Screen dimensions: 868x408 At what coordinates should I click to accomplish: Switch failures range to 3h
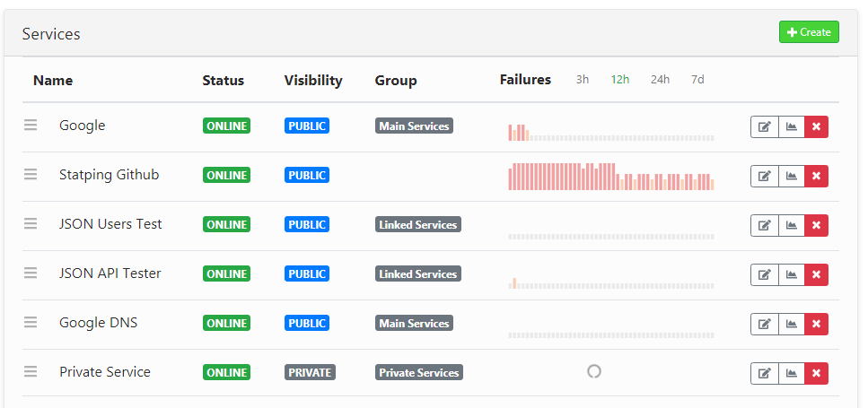pos(583,80)
